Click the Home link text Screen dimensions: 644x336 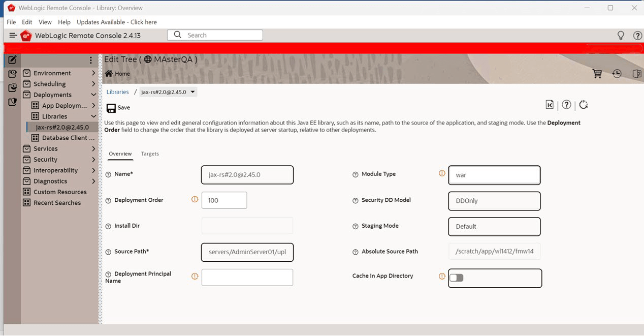pyautogui.click(x=122, y=74)
